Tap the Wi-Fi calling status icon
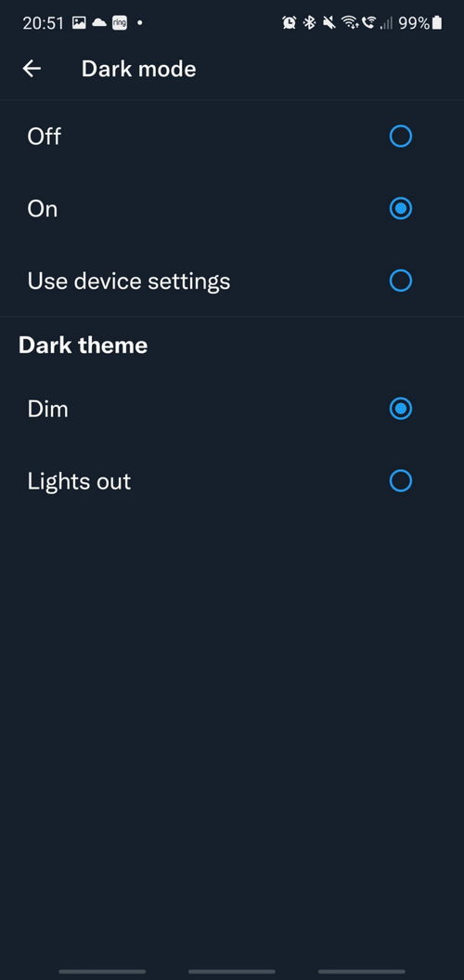The image size is (464, 980). (x=368, y=23)
